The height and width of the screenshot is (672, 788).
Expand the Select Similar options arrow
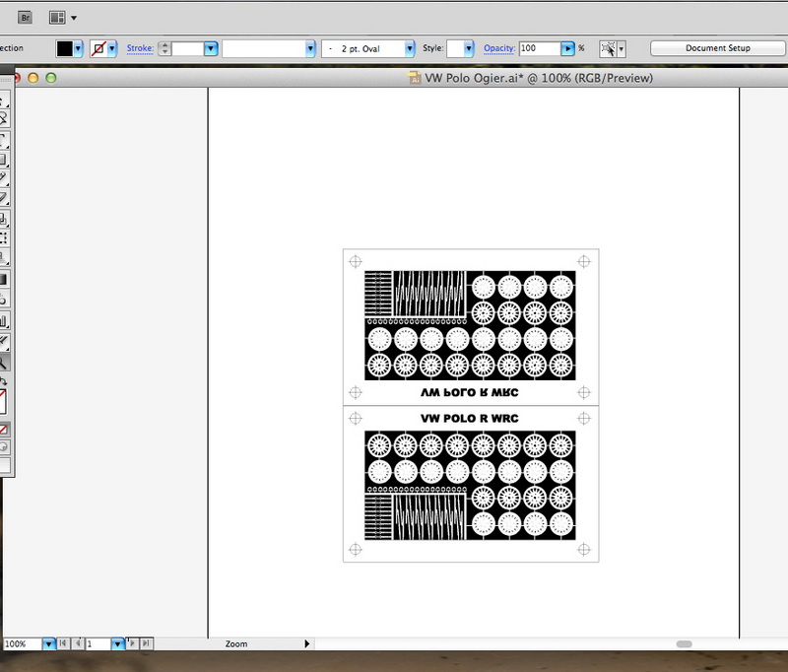pos(622,48)
